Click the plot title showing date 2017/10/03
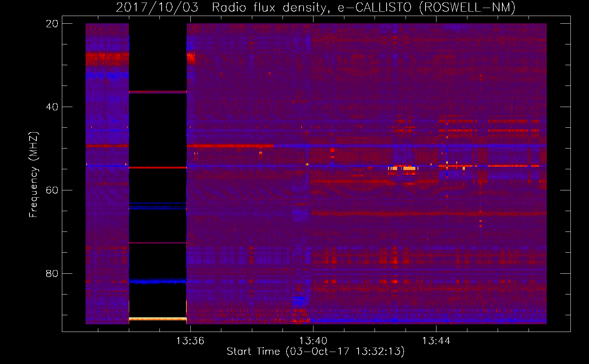This screenshot has width=589, height=364. click(x=316, y=7)
